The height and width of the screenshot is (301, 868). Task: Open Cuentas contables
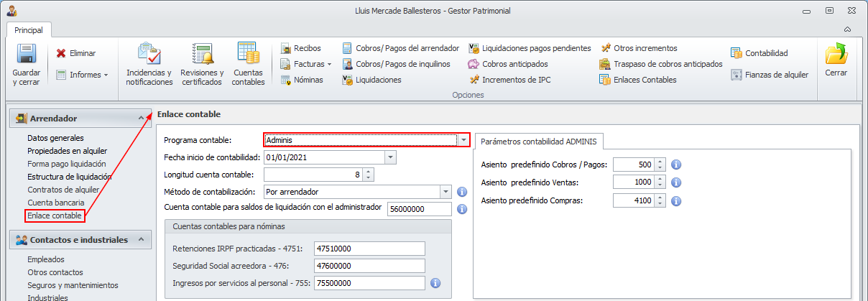click(x=249, y=65)
